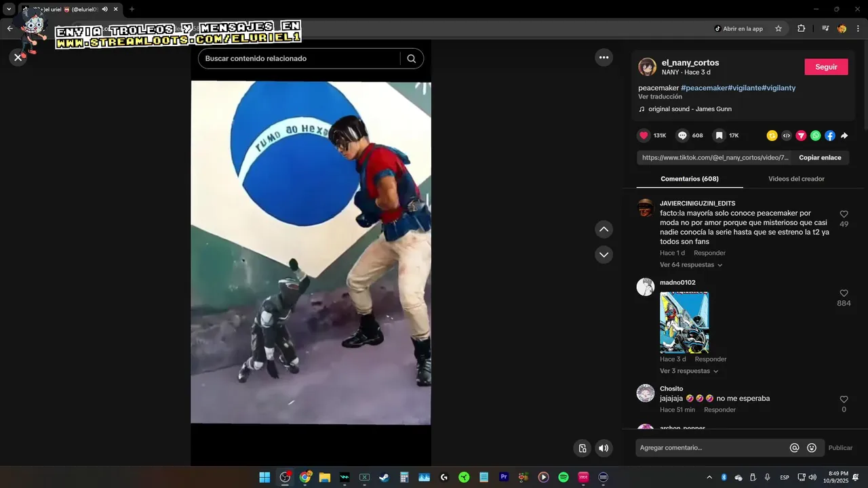The image size is (868, 488).
Task: Click the Seguir follow button
Action: point(826,67)
